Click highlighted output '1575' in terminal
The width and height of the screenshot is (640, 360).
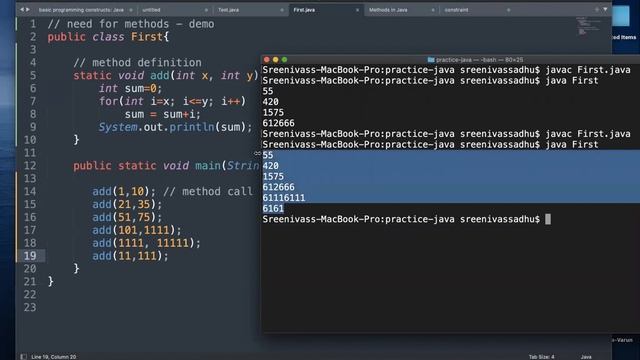273,176
